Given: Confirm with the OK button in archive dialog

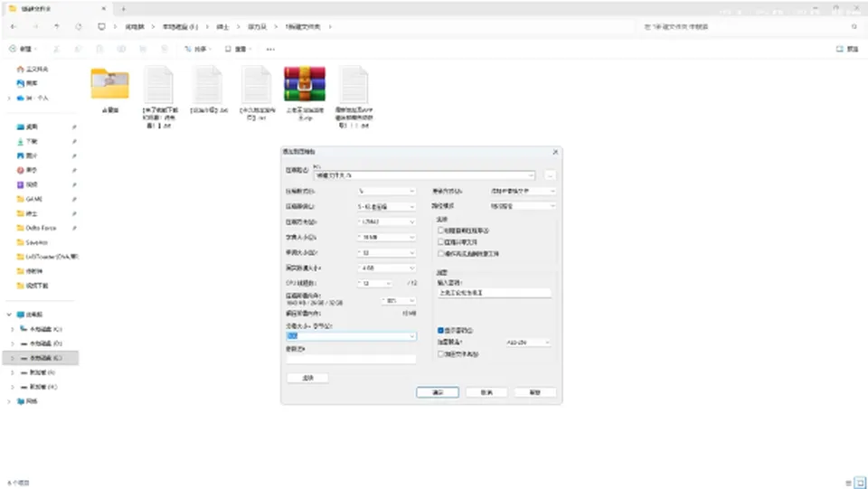Looking at the screenshot, I should coord(438,392).
